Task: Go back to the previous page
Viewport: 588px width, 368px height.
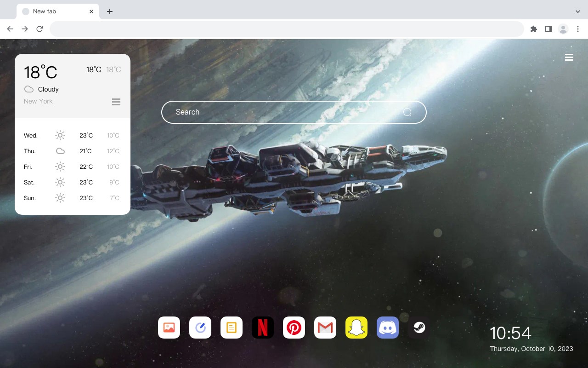Action: click(10, 29)
